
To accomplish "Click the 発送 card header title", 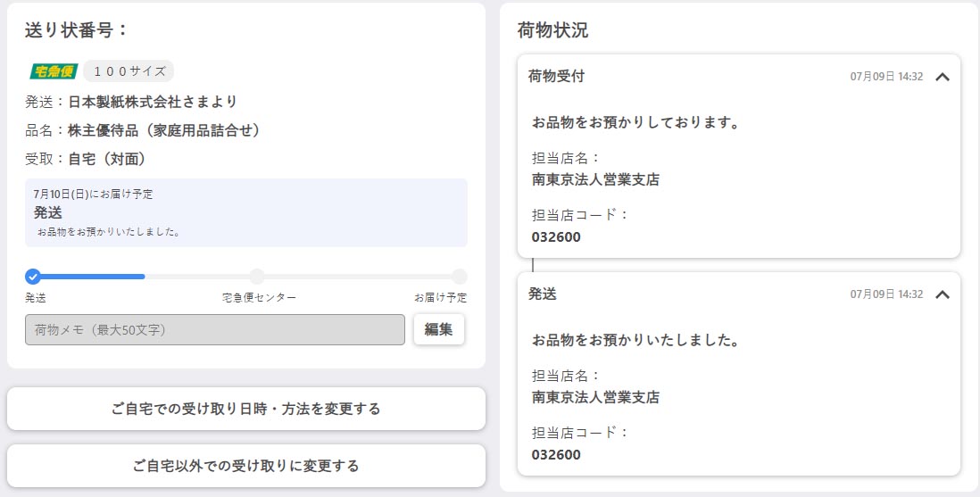I will [x=543, y=294].
